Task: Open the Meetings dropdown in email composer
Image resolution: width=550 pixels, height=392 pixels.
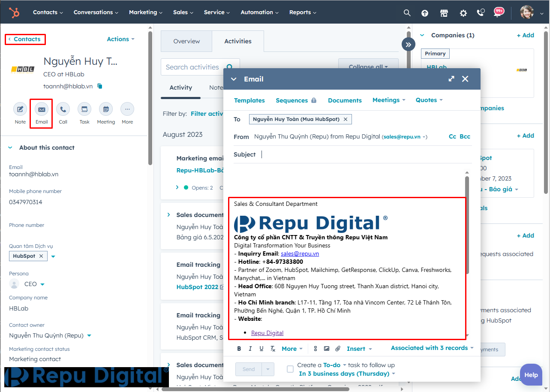Action: coord(389,100)
